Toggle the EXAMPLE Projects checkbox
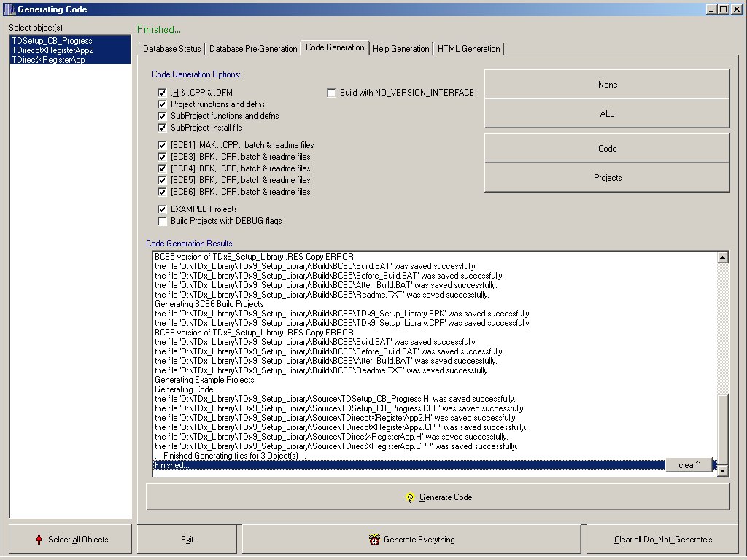This screenshot has width=747, height=560. [x=163, y=209]
